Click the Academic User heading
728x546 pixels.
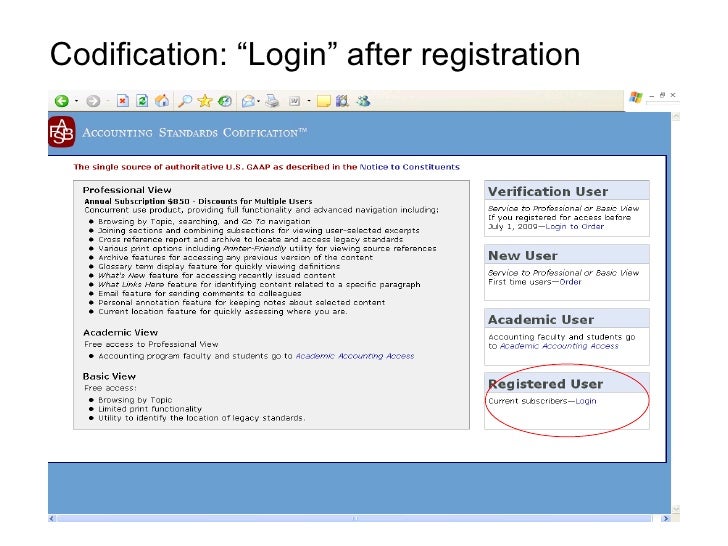[541, 319]
